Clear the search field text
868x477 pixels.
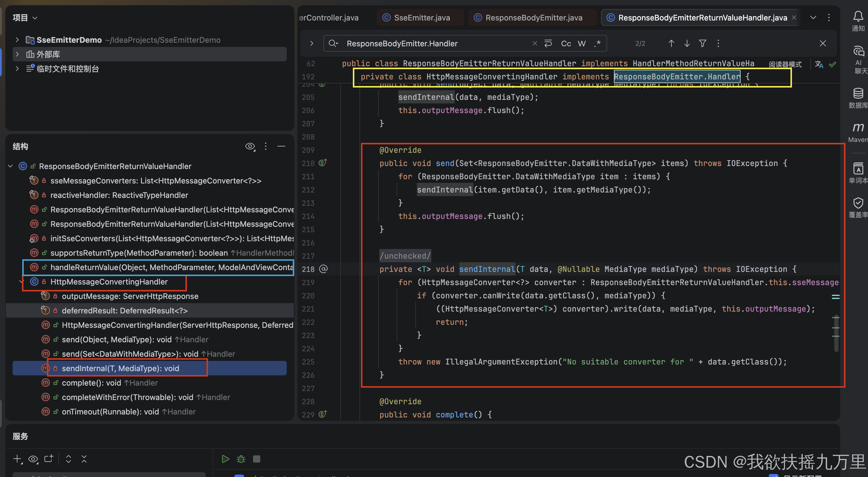pos(534,44)
